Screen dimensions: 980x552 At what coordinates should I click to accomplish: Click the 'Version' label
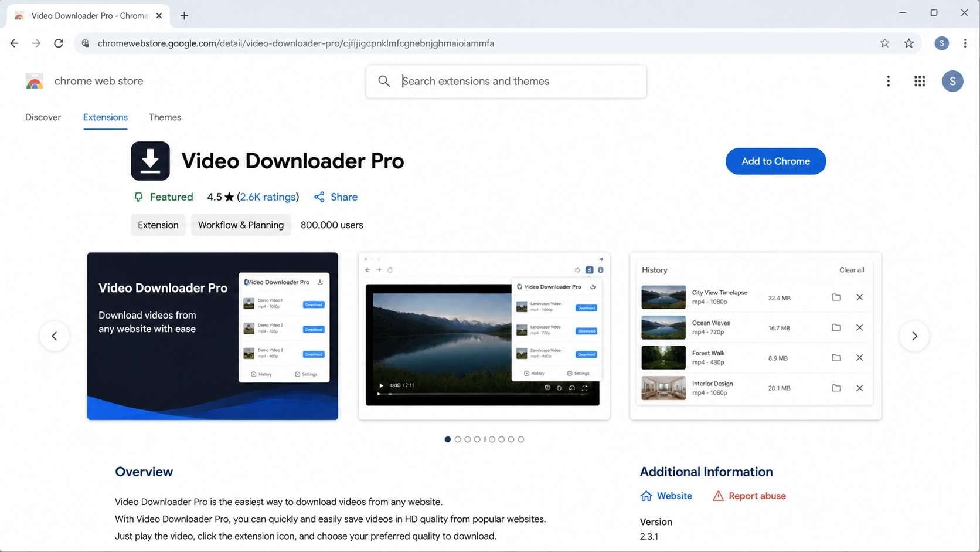pyautogui.click(x=656, y=522)
